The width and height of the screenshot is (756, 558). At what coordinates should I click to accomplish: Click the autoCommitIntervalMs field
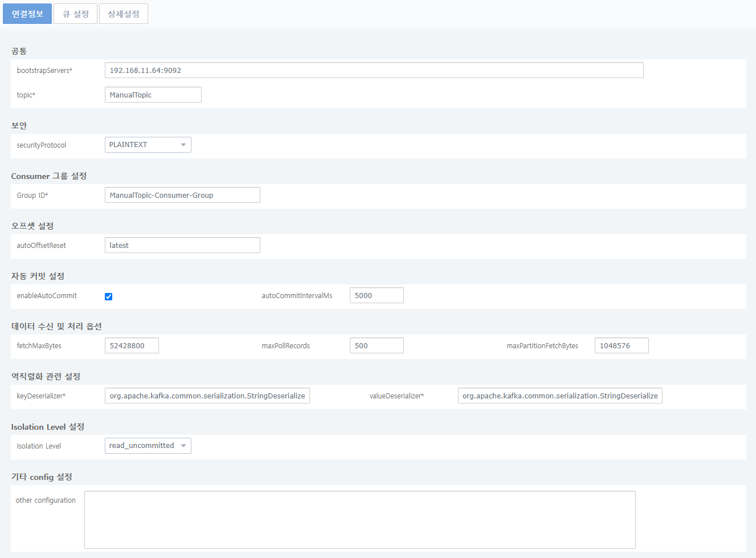click(377, 295)
